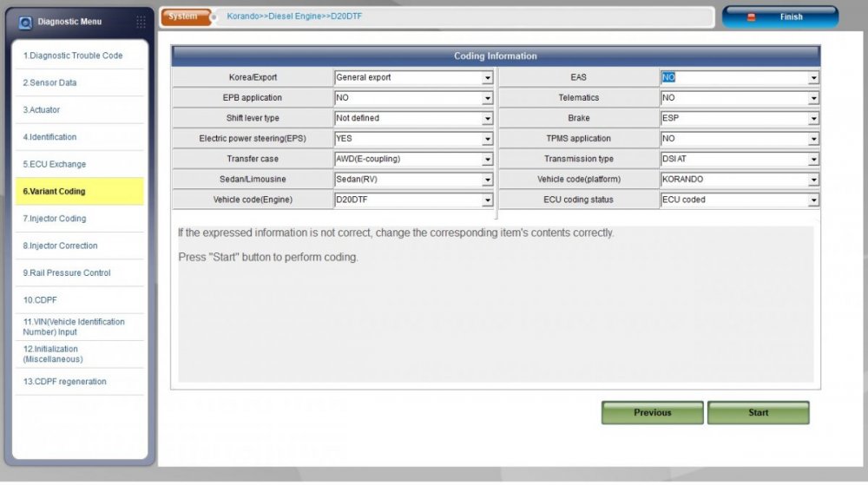Select Rail Pressure Control item
The width and height of the screenshot is (868, 485).
click(x=80, y=272)
